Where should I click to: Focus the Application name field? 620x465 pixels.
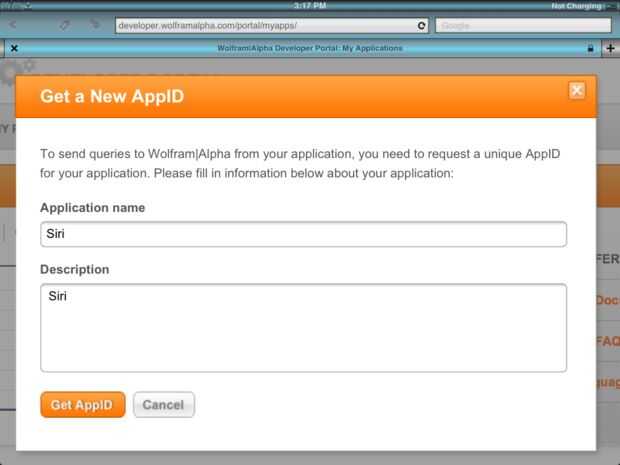click(x=303, y=234)
